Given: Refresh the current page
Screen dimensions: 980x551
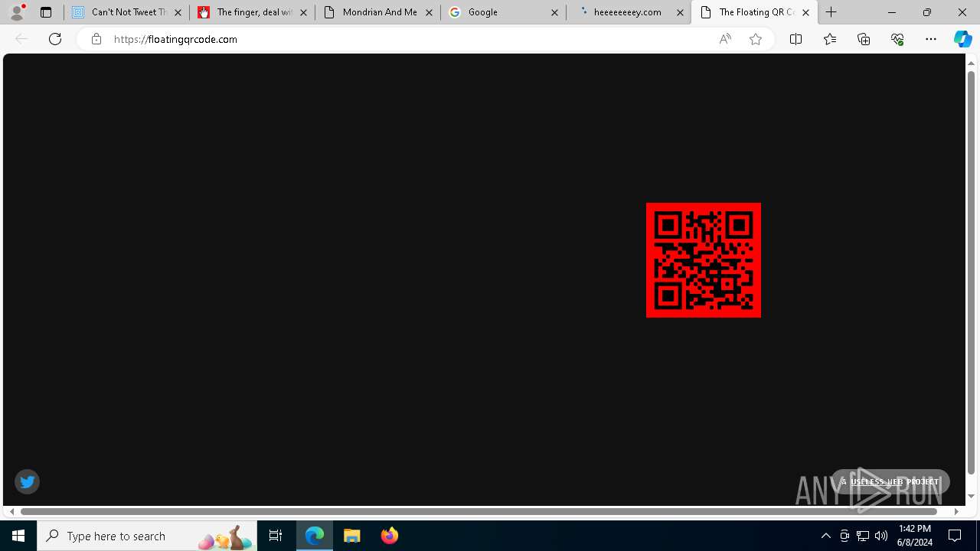Looking at the screenshot, I should click(x=55, y=39).
